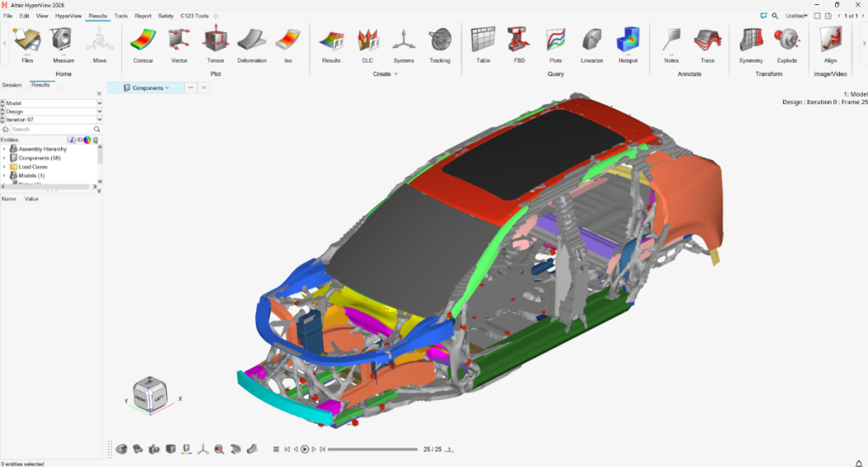Open the View menu
This screenshot has height=467, width=868.
pyautogui.click(x=42, y=16)
